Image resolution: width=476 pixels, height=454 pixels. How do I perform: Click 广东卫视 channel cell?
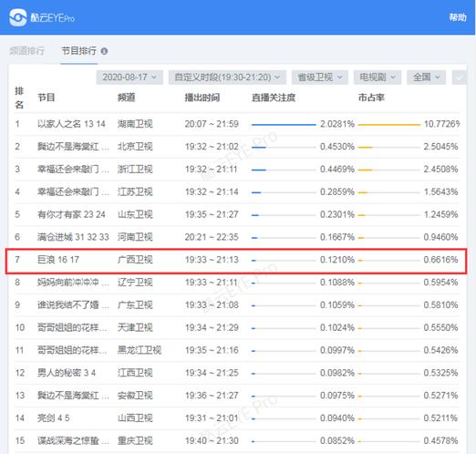(135, 304)
